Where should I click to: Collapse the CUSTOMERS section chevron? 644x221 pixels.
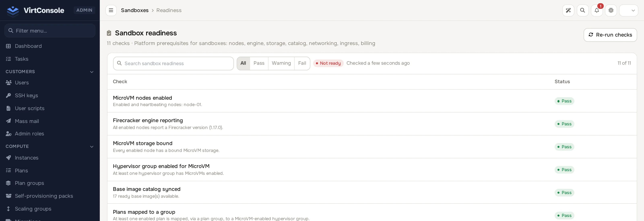[x=92, y=72]
